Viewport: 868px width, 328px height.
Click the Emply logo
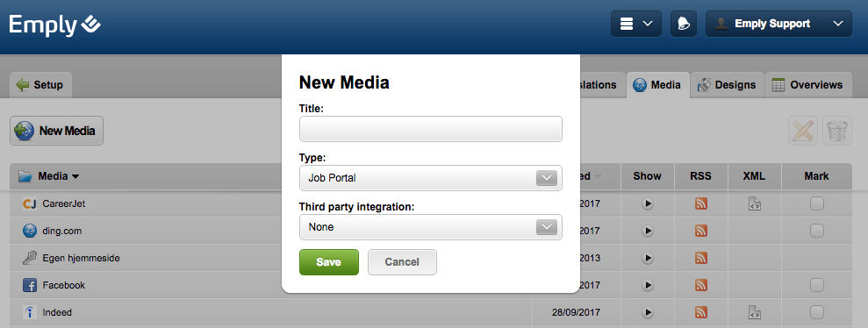tap(54, 25)
